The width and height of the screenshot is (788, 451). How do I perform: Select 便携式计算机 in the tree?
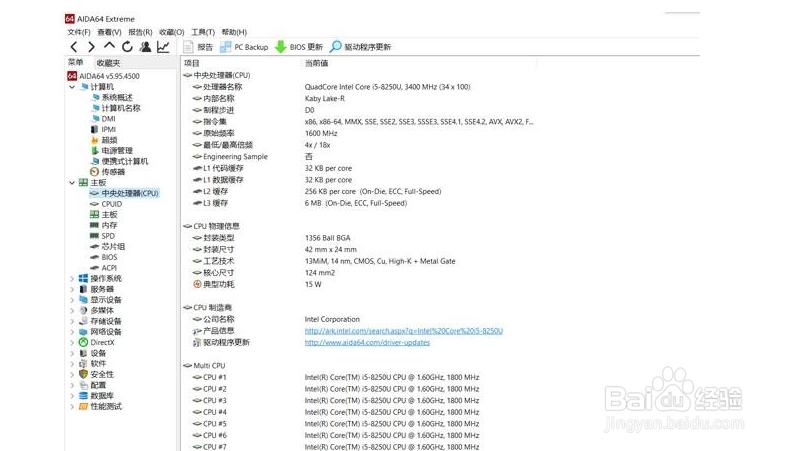point(120,161)
